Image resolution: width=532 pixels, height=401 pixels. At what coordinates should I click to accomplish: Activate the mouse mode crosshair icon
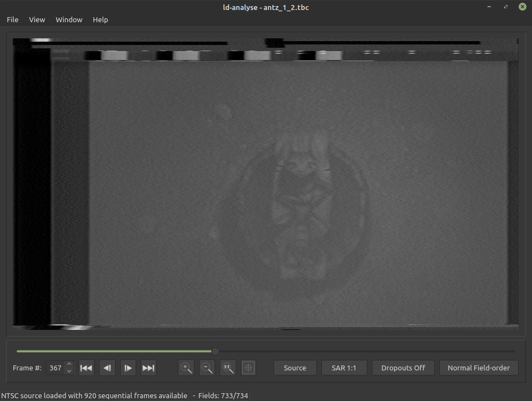tap(248, 368)
